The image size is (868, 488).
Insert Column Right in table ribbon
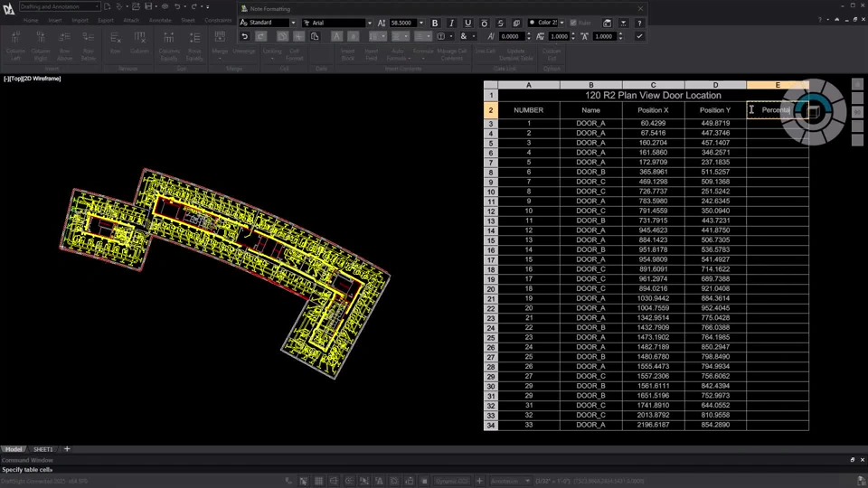pos(41,45)
